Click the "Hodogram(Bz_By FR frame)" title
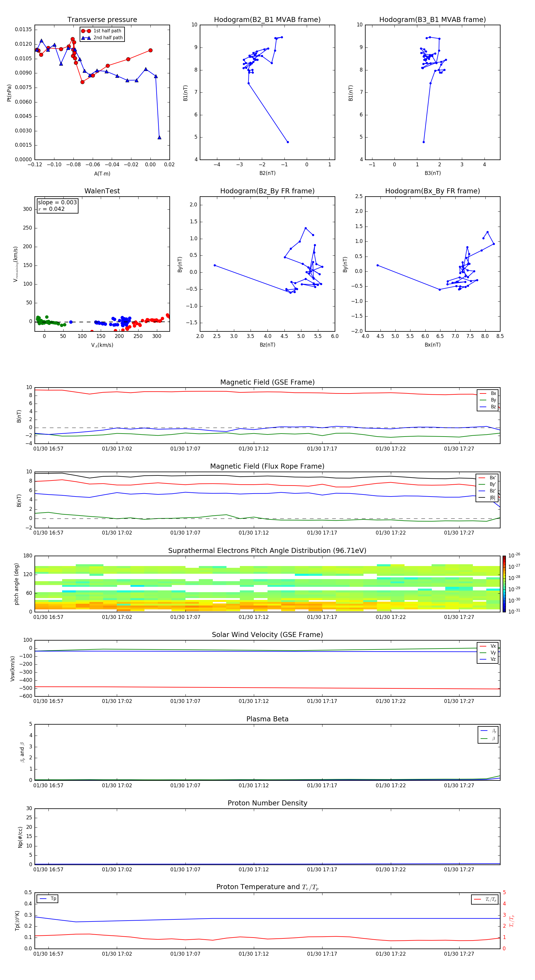 coord(267,191)
